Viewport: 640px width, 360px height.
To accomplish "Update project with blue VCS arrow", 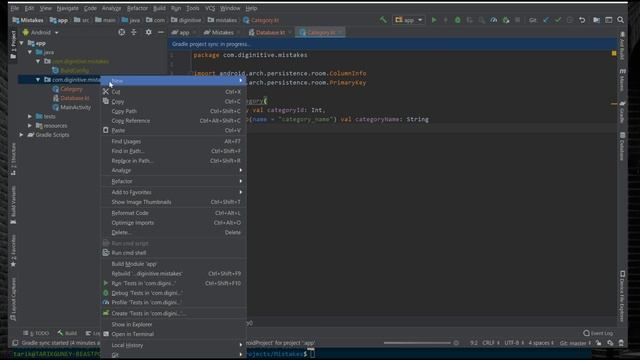I will click(546, 20).
